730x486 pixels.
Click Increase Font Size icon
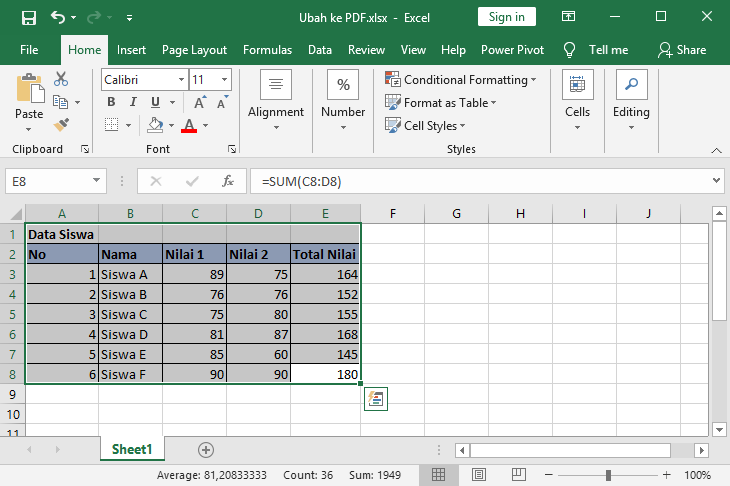click(200, 102)
